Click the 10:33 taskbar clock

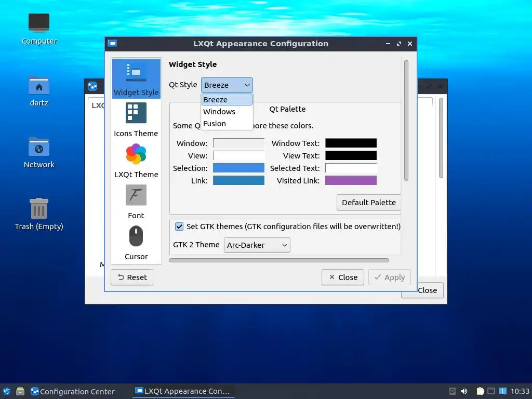click(520, 391)
